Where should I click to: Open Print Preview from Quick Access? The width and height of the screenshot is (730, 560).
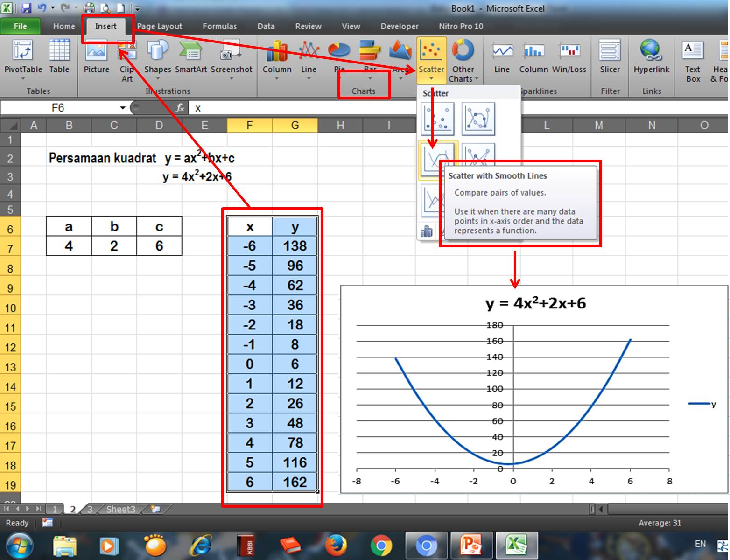tap(105, 8)
